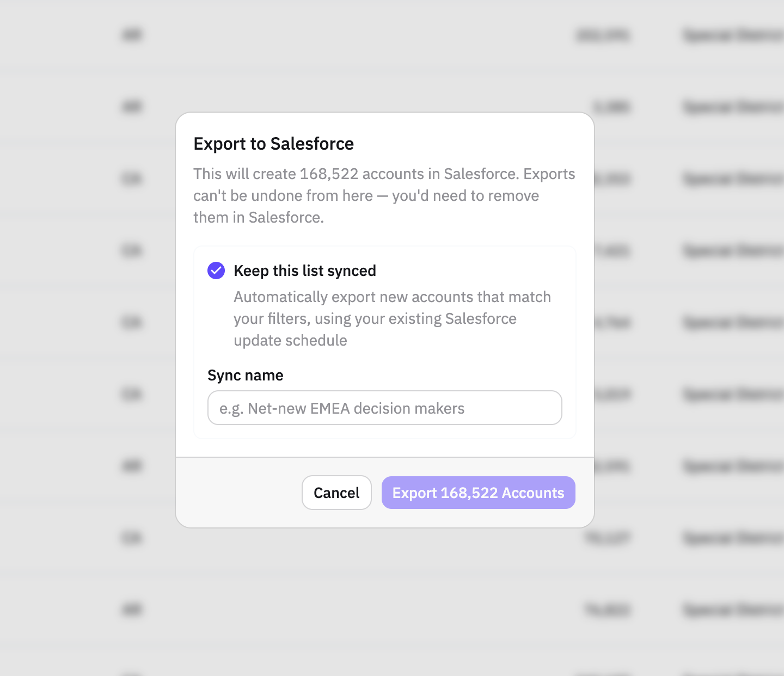784x676 pixels.
Task: Click the 'Automatically export new accounts' description text
Action: 392,318
